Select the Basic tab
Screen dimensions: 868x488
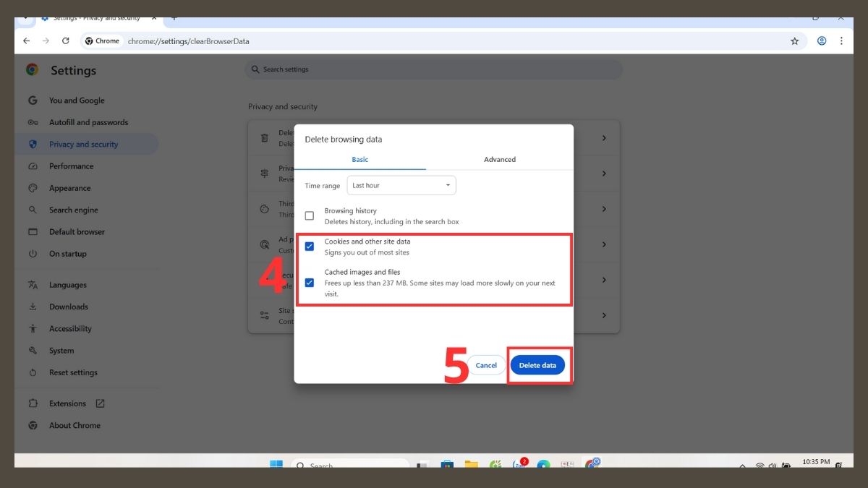click(359, 160)
